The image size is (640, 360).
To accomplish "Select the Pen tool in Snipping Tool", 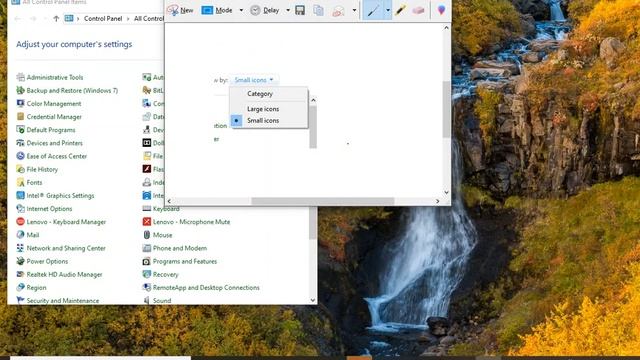I will coord(373,10).
